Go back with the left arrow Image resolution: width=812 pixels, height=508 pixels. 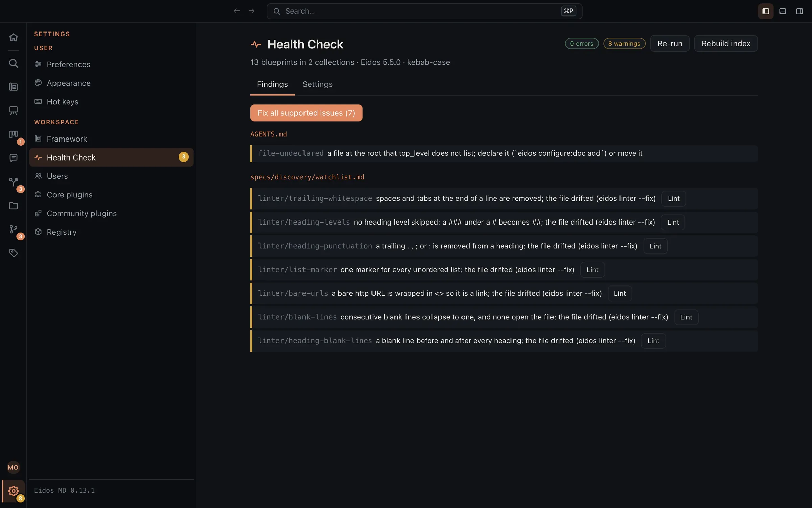pos(237,11)
